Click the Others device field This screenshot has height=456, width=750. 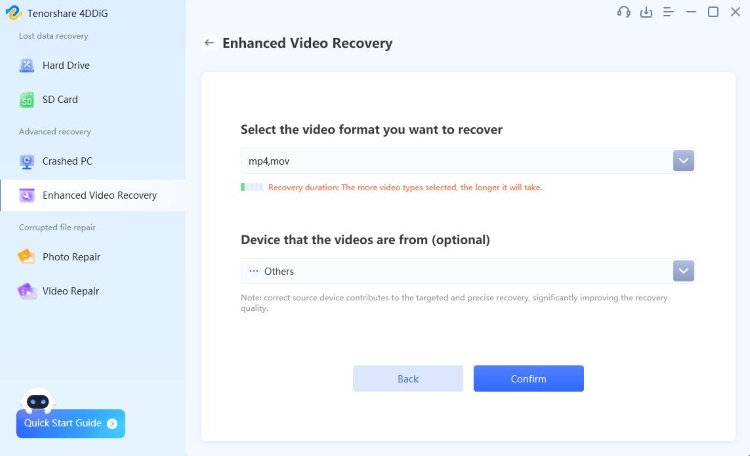click(467, 271)
